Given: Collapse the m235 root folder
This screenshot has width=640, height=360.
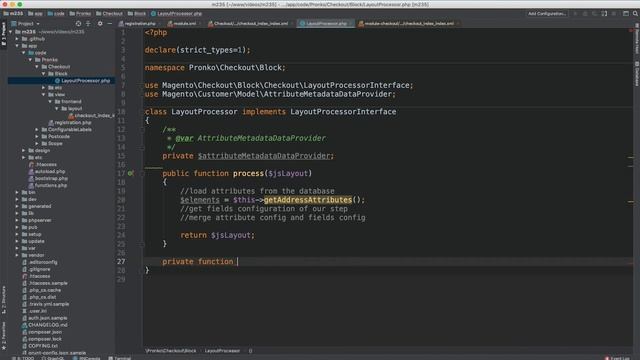Looking at the screenshot, I should point(11,32).
